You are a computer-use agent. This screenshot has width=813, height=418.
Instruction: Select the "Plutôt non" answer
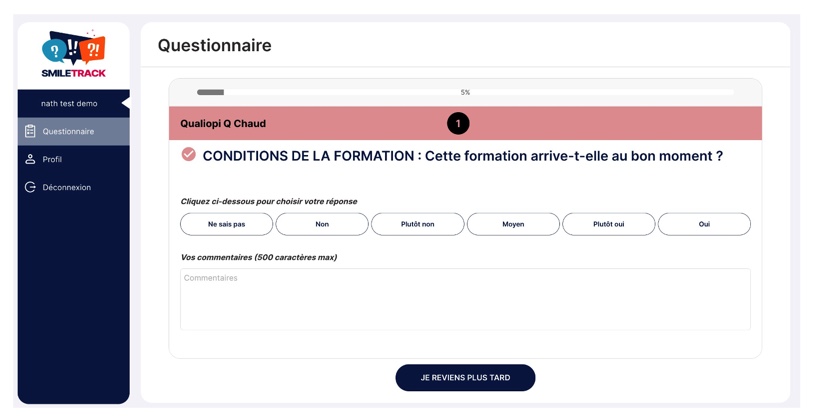[417, 224]
